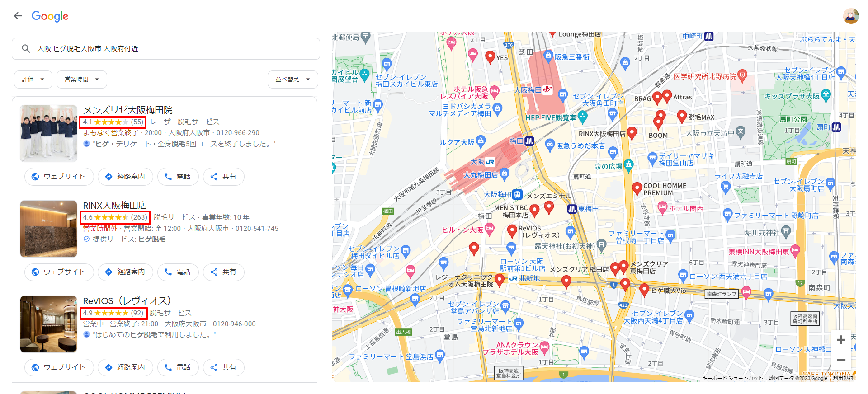Viewport: 868px width, 394px height.
Task: Select the MEN'S TBC 梅田本店 map pin
Action: (534, 210)
